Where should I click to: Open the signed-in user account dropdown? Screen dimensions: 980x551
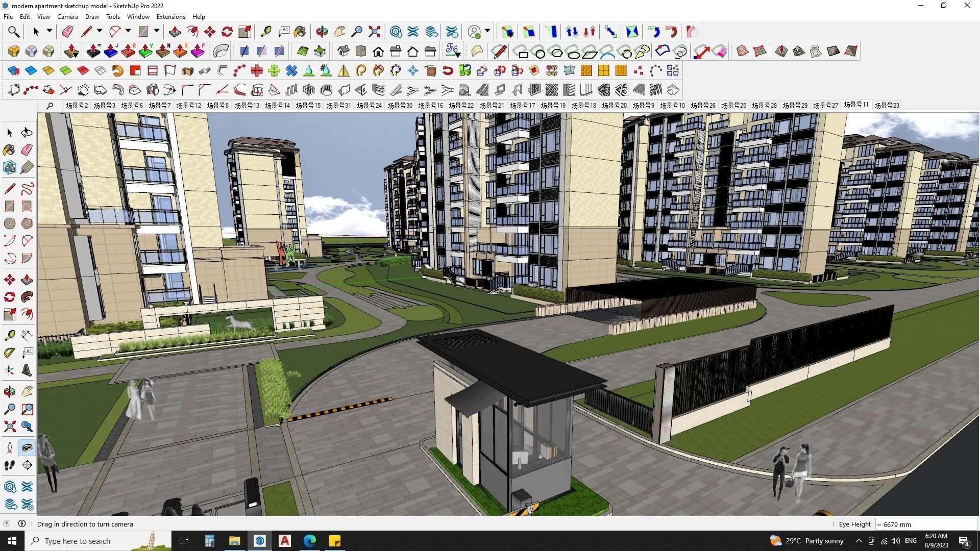487,31
